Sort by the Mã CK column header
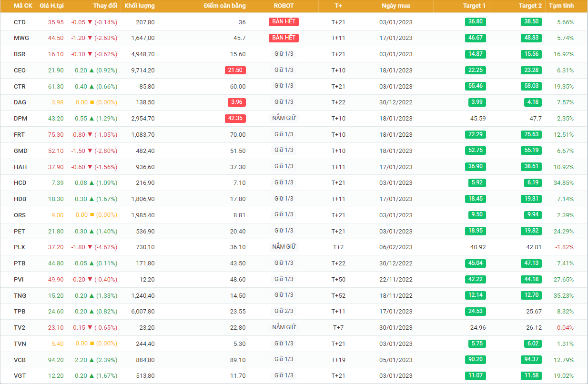Viewport: 588px width, 384px height. click(x=23, y=6)
